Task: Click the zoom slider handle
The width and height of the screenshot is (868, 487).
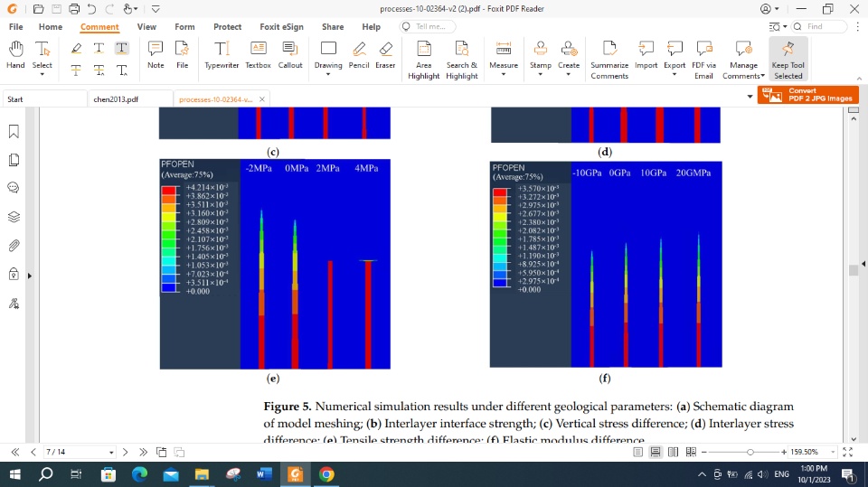Action: click(x=750, y=452)
